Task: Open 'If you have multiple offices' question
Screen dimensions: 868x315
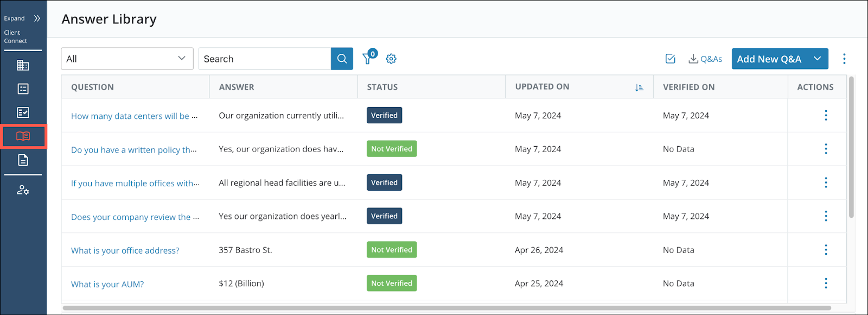Action: click(135, 183)
